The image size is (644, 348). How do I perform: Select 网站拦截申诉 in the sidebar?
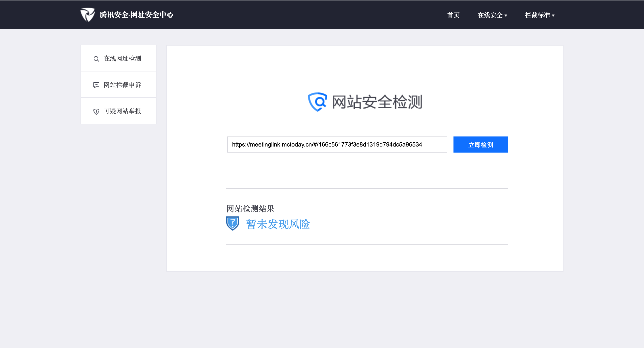(x=122, y=85)
